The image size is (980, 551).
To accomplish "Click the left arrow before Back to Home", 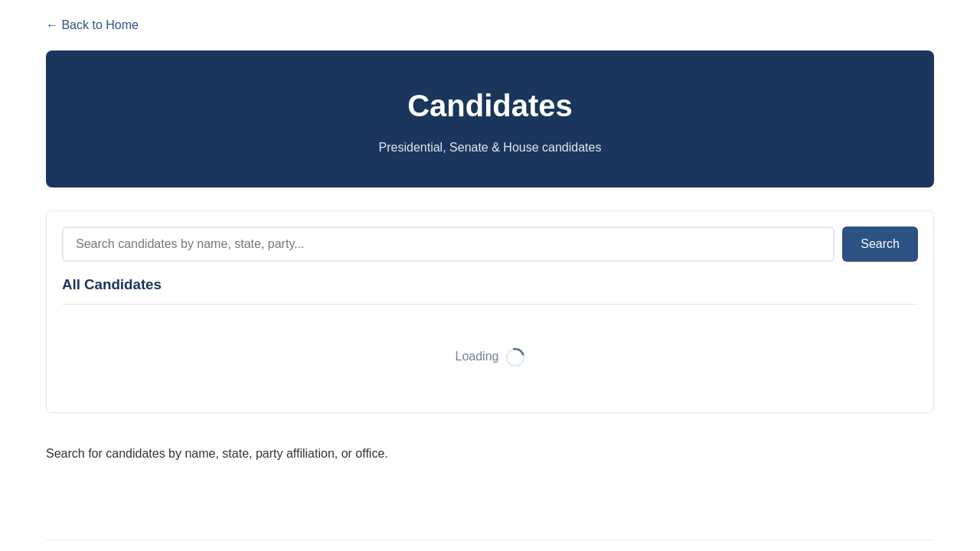I will coord(51,25).
